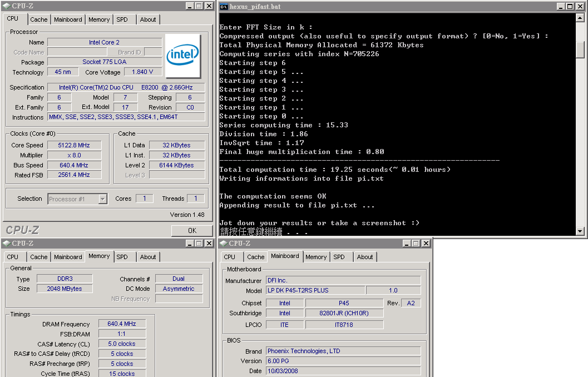The image size is (588, 377).
Task: Click the Multiplier value x 8.0
Action: click(74, 155)
